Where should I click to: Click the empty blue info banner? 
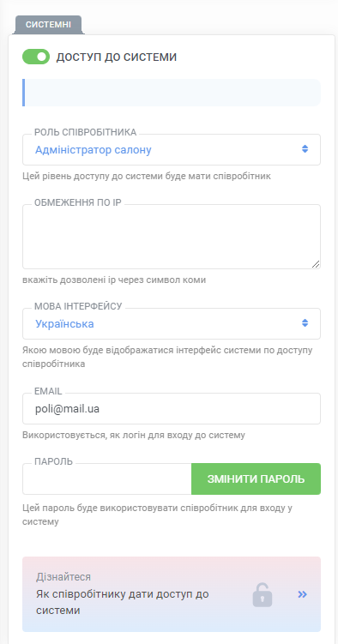172,93
